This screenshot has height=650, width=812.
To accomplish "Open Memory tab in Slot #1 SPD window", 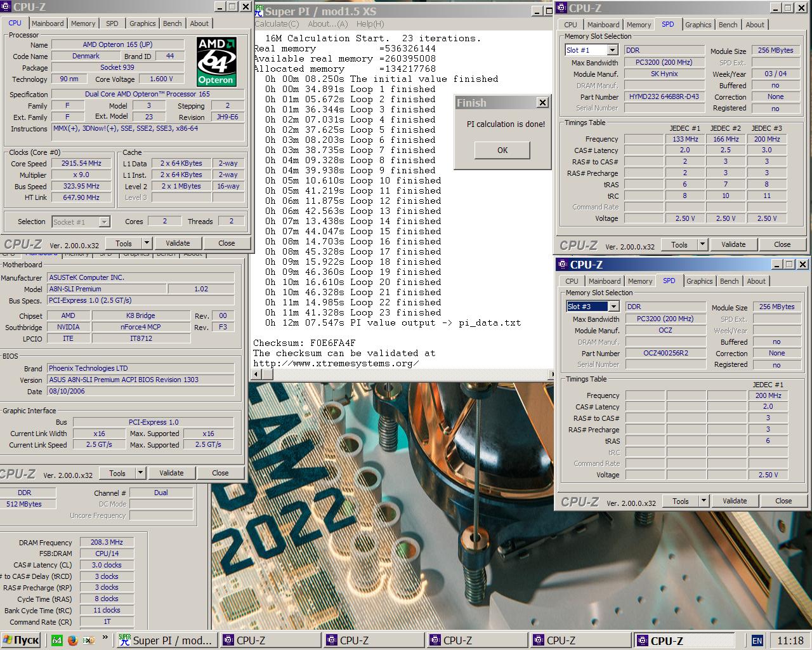I will (x=638, y=25).
